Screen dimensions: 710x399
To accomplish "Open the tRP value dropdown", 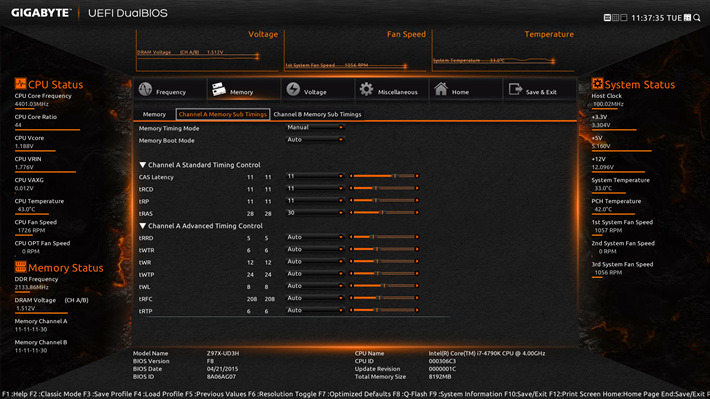I will 315,201.
